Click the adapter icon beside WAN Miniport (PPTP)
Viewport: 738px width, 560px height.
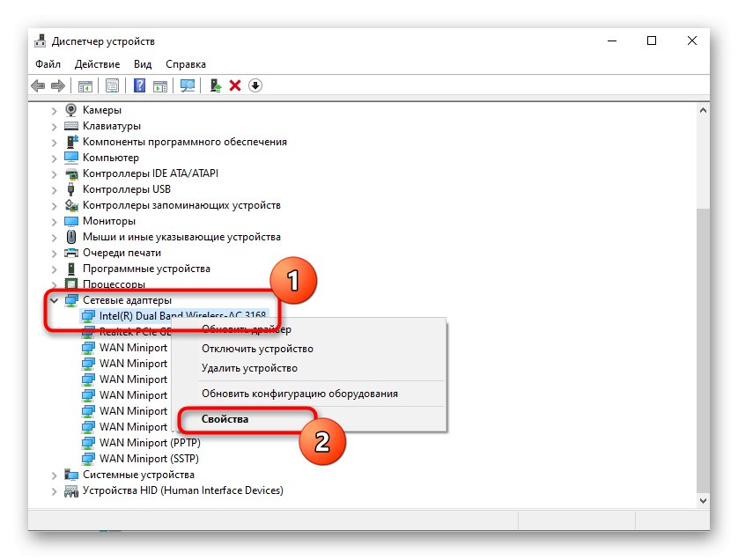(88, 443)
